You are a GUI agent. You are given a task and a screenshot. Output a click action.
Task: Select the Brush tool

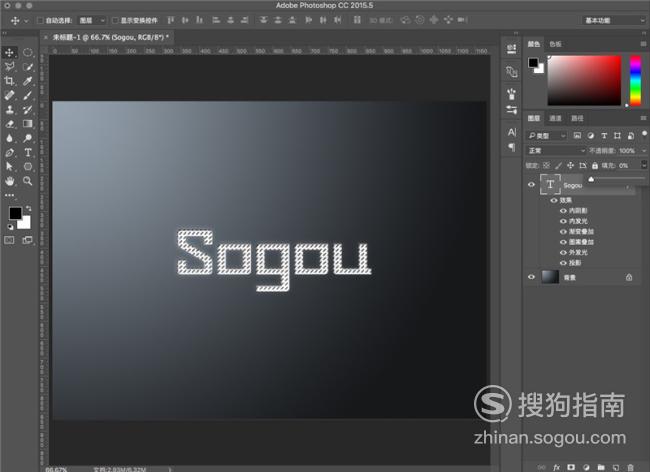(27, 95)
